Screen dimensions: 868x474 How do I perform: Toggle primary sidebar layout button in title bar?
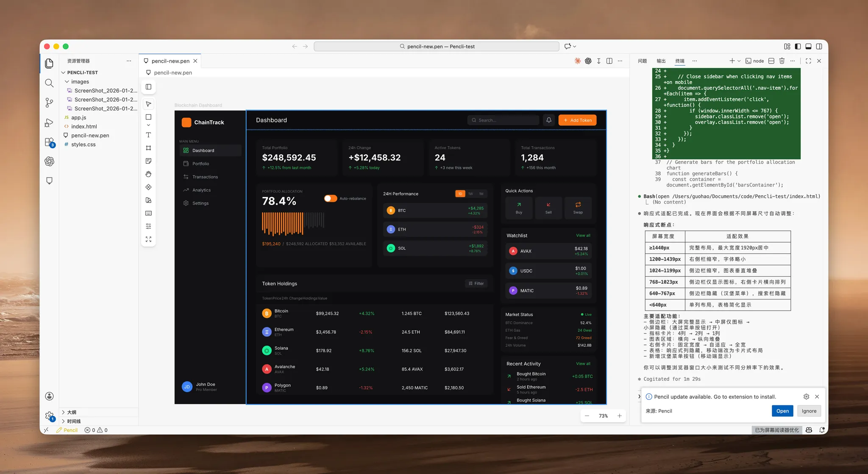[798, 47]
